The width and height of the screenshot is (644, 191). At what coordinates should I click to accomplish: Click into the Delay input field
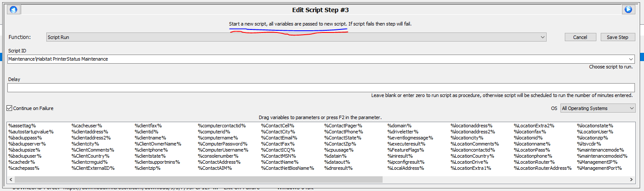click(x=320, y=88)
